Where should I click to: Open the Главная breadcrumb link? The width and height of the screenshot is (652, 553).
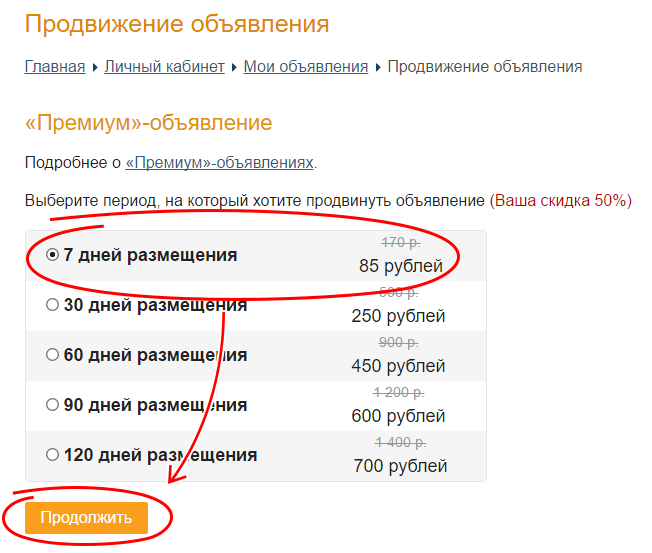[55, 67]
